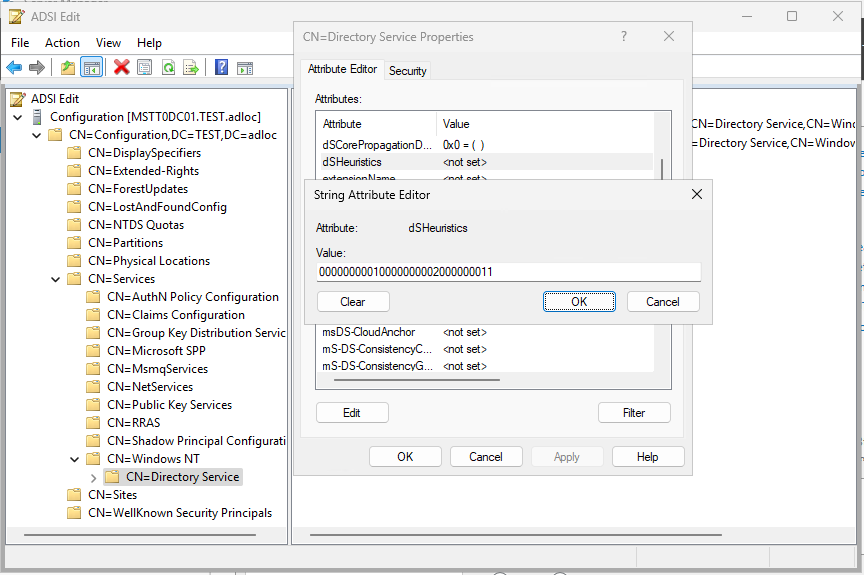Click the Up one level folder icon
The image size is (864, 575).
coord(67,68)
